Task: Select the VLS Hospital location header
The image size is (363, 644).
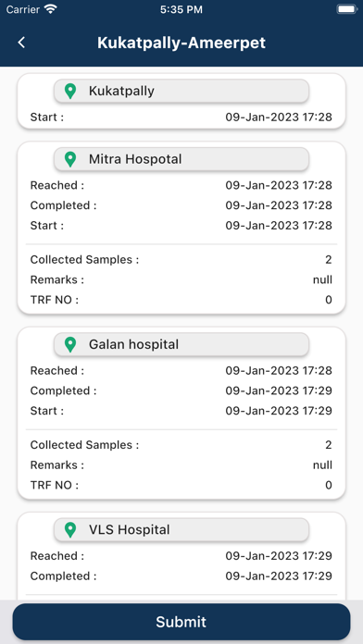Action: [x=181, y=530]
